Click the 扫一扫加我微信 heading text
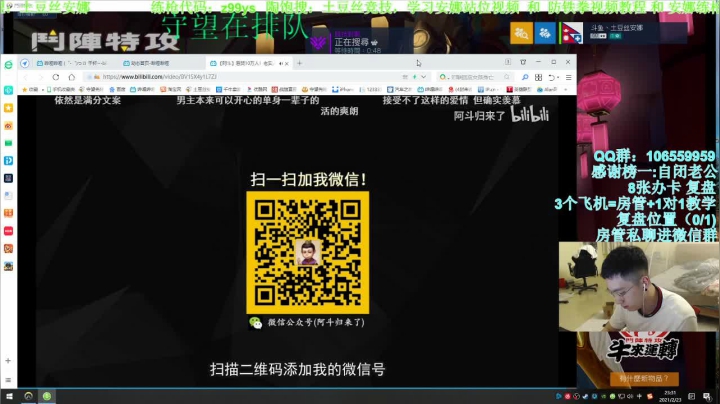The width and height of the screenshot is (720, 404). tap(308, 179)
